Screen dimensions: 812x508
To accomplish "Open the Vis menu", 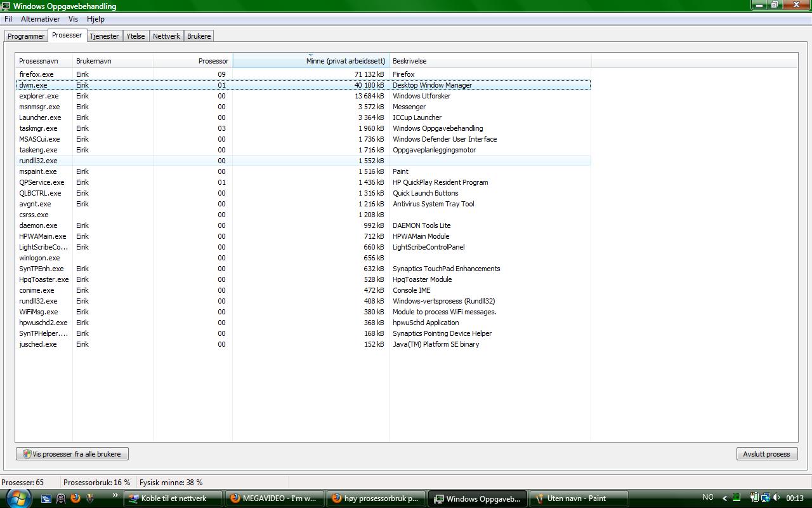I will 74,19.
